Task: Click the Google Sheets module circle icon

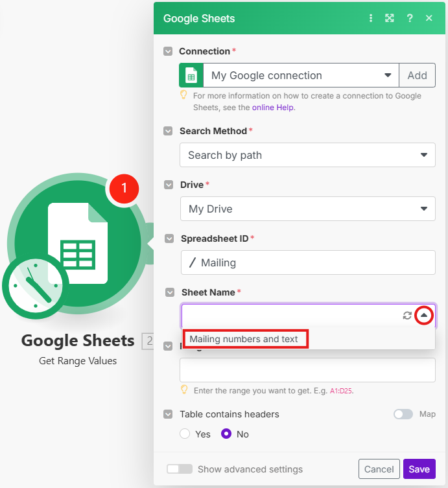Action: point(78,239)
